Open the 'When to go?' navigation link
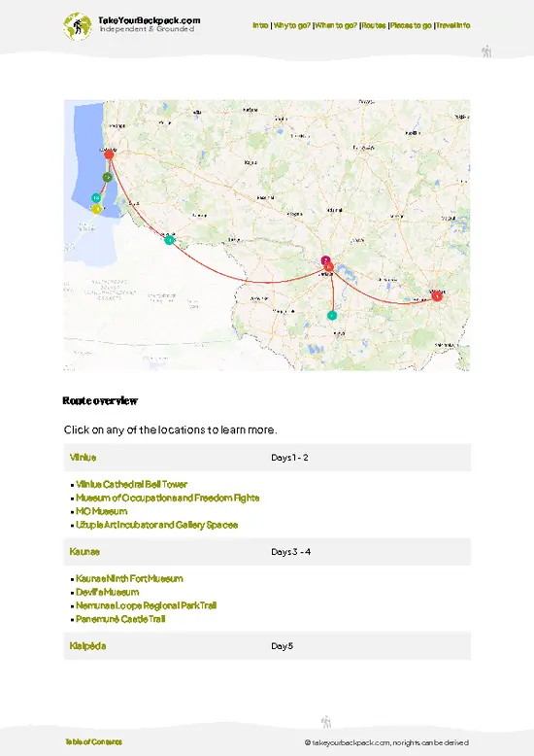This screenshot has width=534, height=756. tap(336, 25)
